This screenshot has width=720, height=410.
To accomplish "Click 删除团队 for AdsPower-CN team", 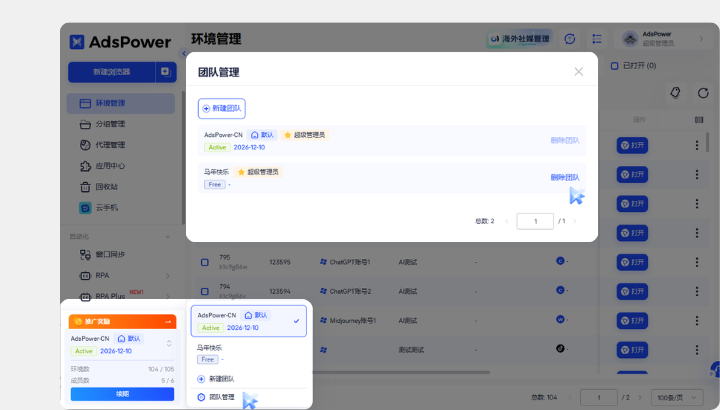I will click(x=565, y=140).
